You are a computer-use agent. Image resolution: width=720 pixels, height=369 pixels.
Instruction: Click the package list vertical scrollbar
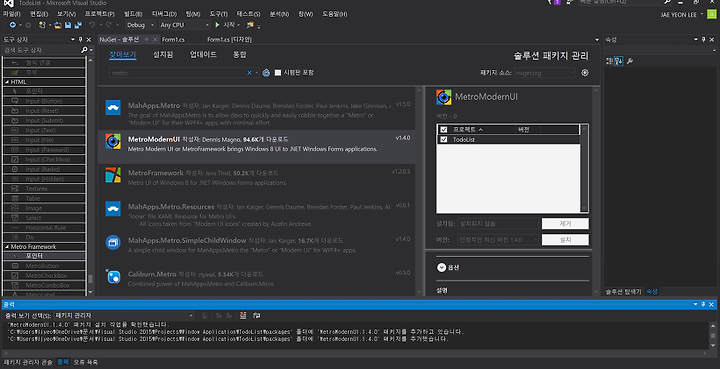click(419, 190)
